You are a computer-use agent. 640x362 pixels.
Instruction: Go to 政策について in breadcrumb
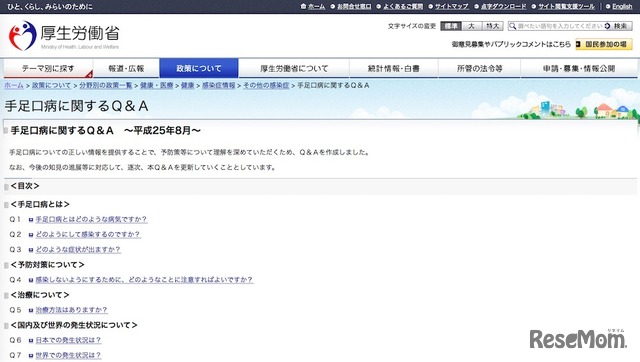(x=51, y=85)
